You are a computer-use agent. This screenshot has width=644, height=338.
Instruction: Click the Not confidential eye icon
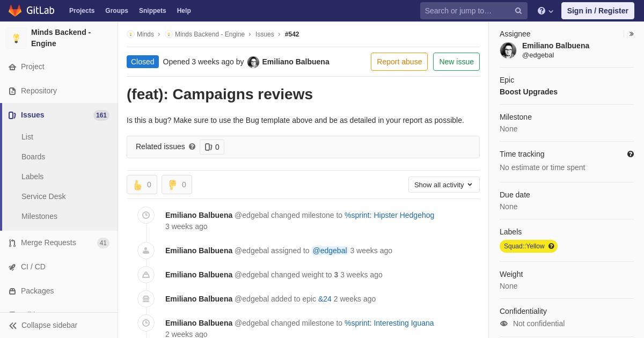tap(504, 324)
